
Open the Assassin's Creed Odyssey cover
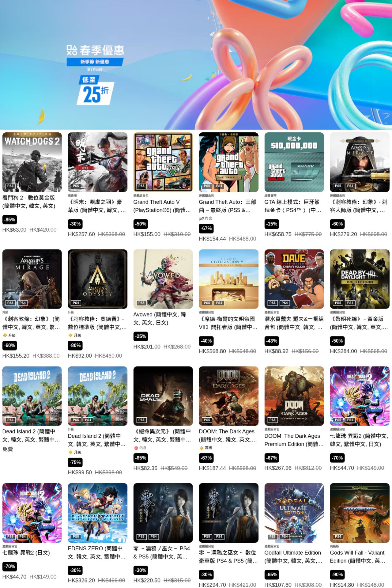(x=97, y=279)
